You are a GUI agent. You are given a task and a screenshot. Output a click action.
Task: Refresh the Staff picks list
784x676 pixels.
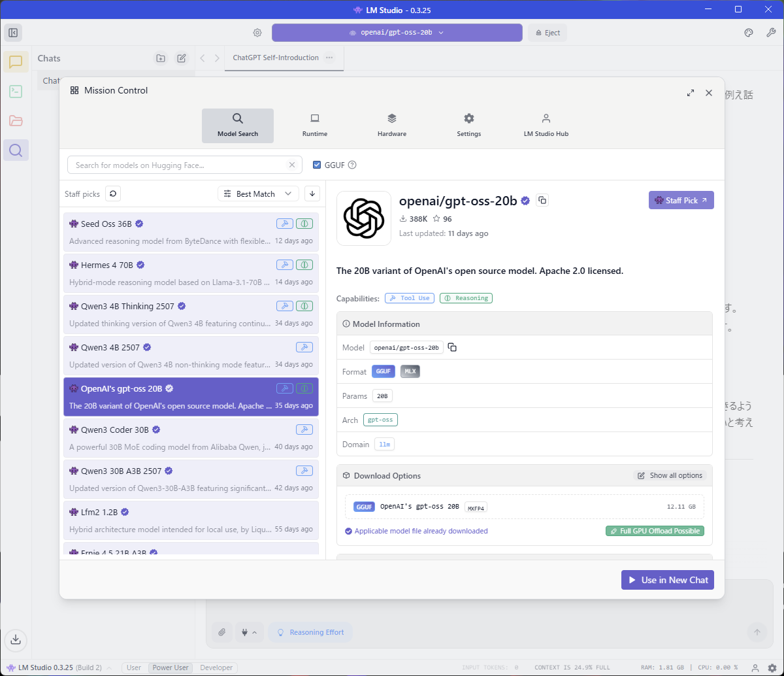coord(113,194)
